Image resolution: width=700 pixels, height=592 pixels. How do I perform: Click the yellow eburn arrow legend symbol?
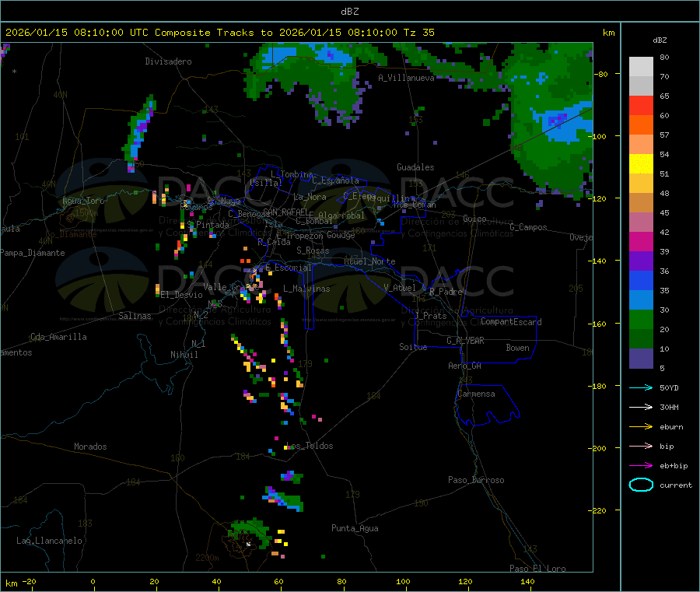click(x=641, y=427)
